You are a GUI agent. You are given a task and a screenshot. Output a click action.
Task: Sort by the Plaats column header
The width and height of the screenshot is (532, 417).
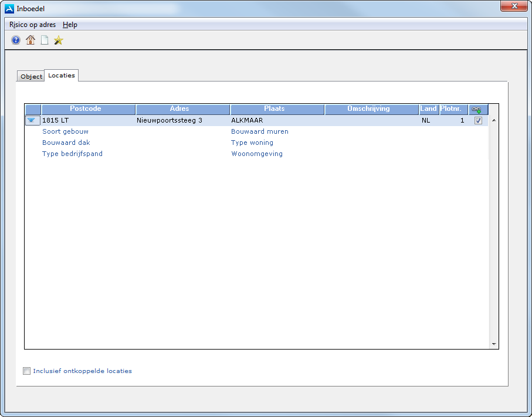click(277, 109)
